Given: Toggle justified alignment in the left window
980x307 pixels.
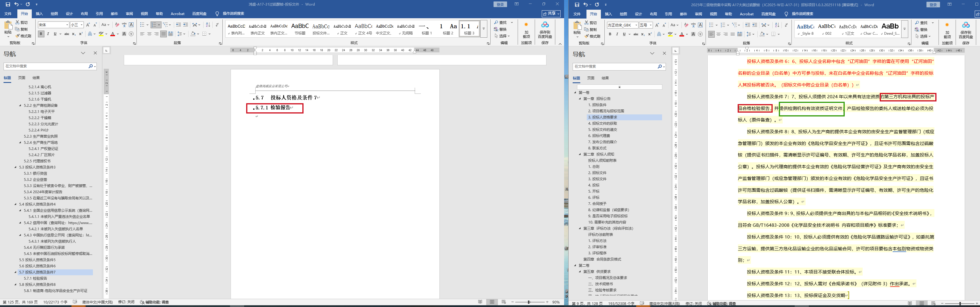Looking at the screenshot, I should point(163,34).
